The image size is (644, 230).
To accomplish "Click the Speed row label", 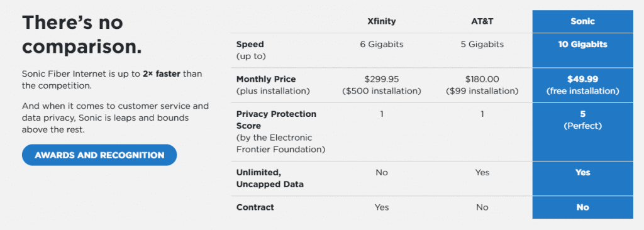I will pos(250,50).
